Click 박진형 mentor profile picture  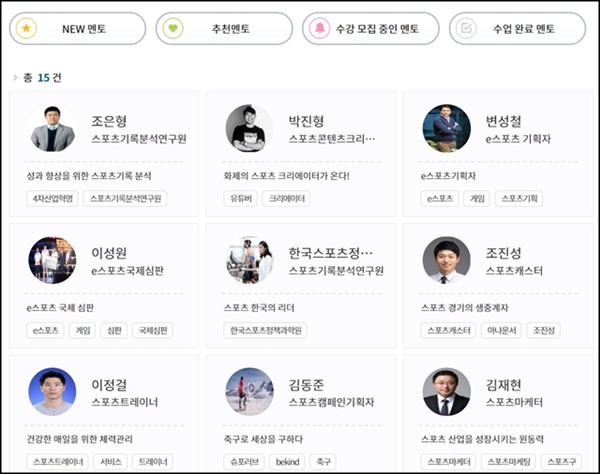(x=250, y=129)
